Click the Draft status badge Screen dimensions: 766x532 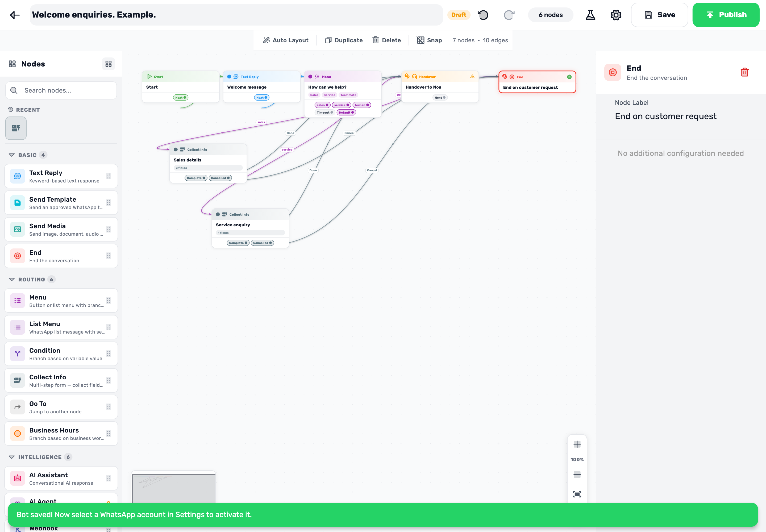pyautogui.click(x=459, y=15)
